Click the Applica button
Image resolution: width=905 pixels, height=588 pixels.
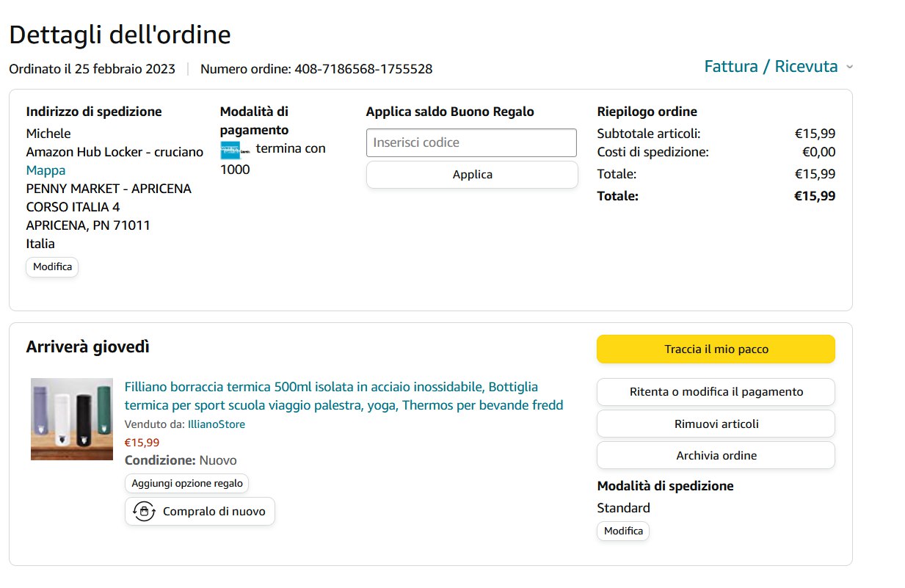click(x=472, y=175)
